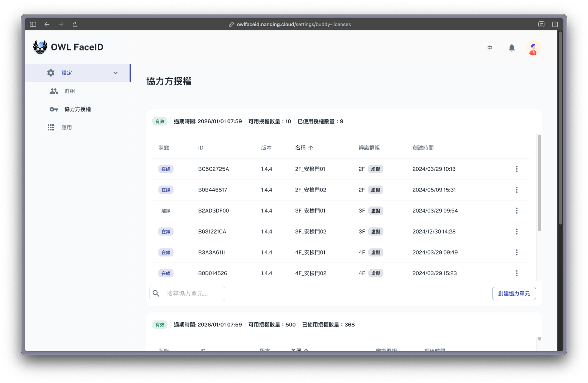
Task: Select 應用 in the sidebar
Action: 67,127
